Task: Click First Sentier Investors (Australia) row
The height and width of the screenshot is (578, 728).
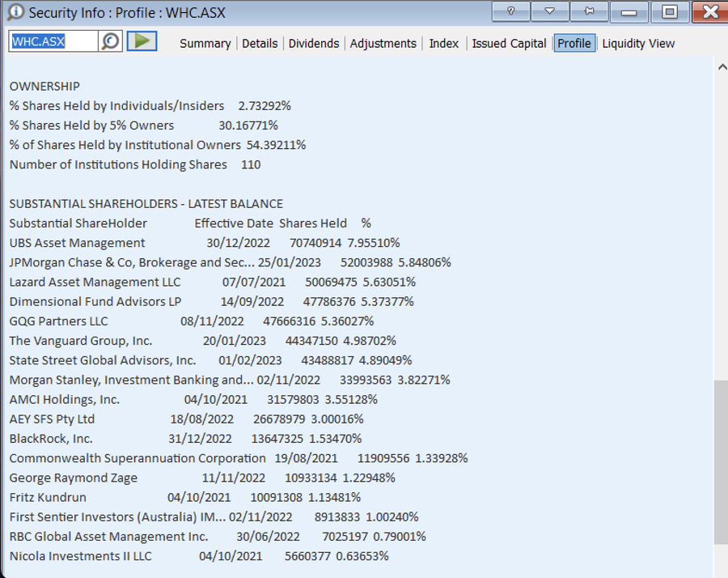Action: point(214,516)
